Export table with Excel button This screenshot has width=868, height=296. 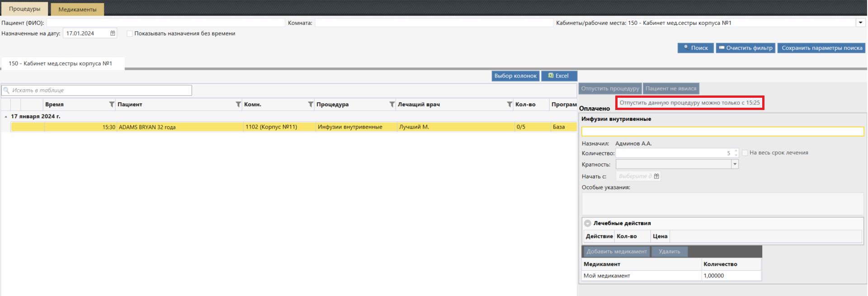coord(559,76)
